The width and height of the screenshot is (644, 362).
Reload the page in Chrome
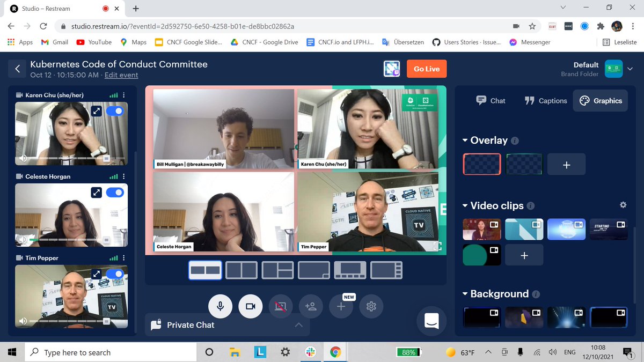[43, 26]
